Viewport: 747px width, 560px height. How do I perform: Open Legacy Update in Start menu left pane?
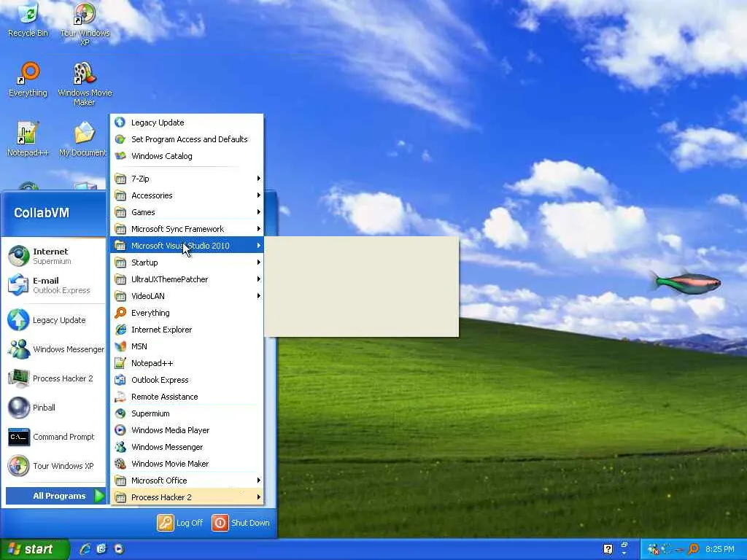point(55,320)
